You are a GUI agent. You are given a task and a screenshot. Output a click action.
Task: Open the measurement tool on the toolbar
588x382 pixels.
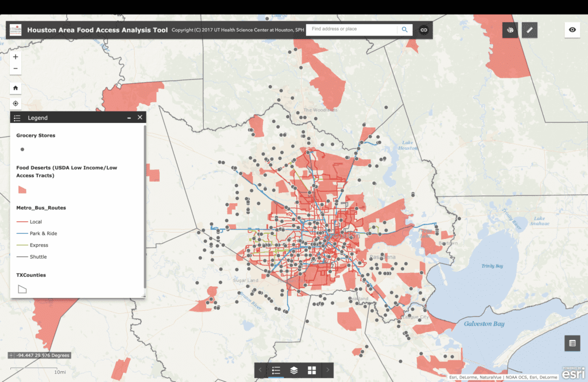[529, 30]
